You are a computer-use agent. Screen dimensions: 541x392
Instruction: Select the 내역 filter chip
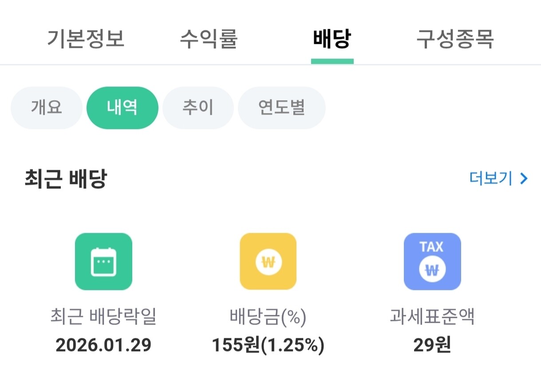pos(122,108)
